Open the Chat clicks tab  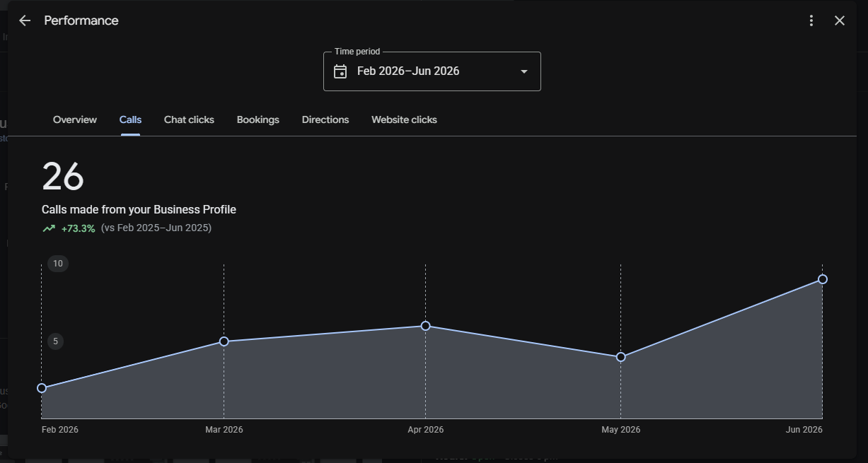click(x=189, y=119)
